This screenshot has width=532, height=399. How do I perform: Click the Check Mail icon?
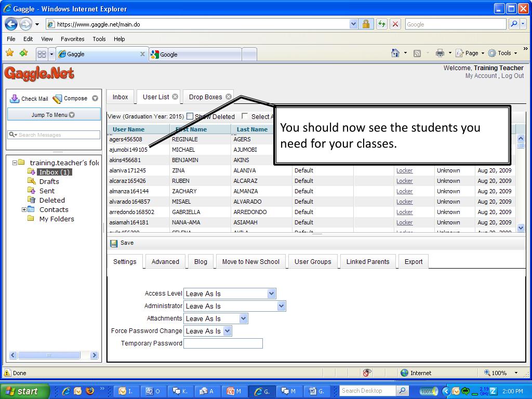(15, 98)
